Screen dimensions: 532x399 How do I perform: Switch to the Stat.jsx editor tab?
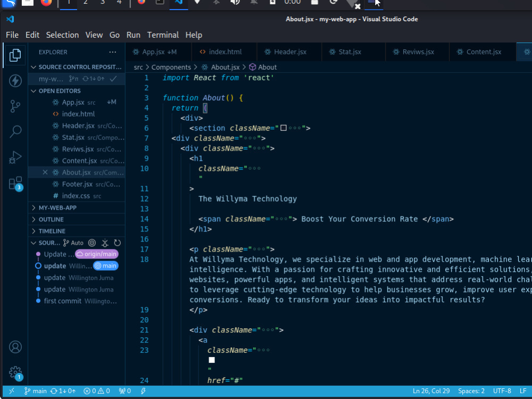[354, 52]
